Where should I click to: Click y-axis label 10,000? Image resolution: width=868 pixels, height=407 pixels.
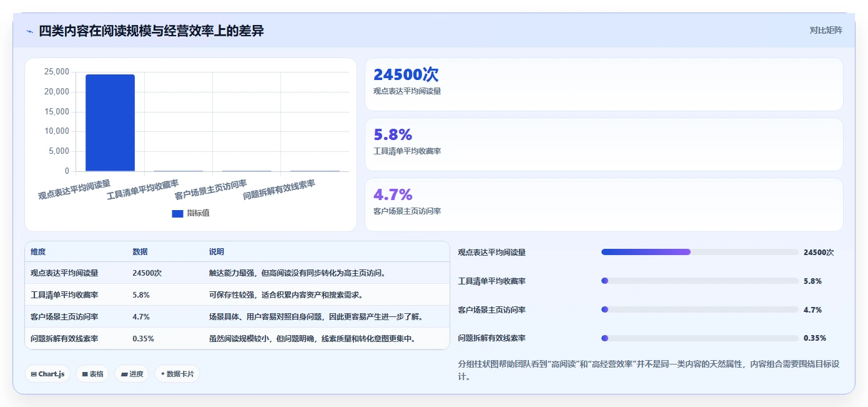57,131
